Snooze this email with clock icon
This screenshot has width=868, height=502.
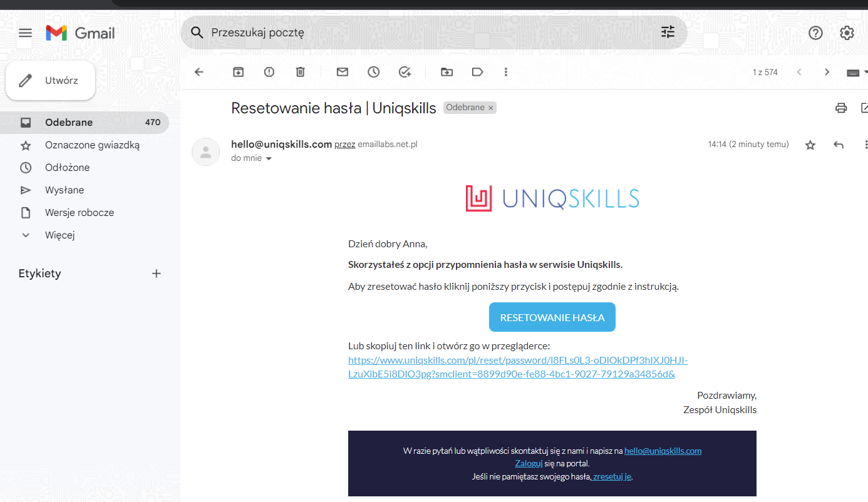374,72
